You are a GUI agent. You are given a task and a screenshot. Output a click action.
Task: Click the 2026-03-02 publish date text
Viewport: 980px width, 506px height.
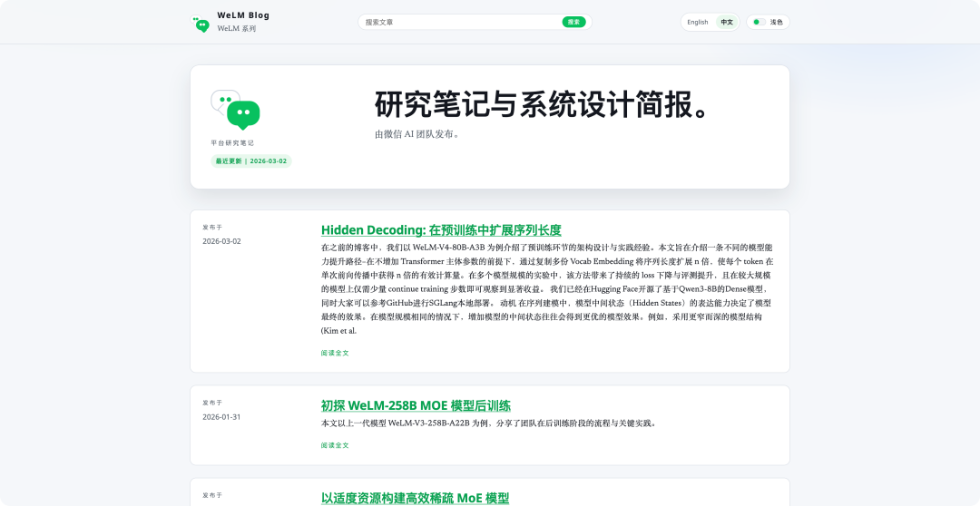pos(222,241)
